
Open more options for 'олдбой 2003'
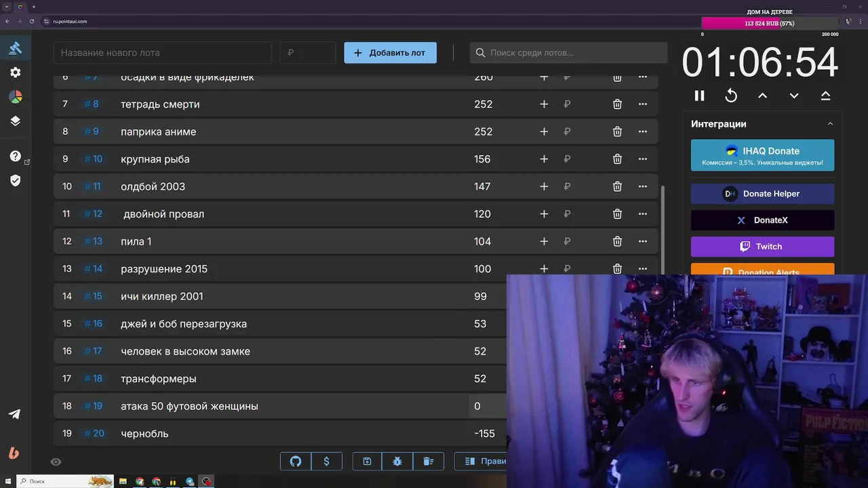pyautogui.click(x=643, y=186)
